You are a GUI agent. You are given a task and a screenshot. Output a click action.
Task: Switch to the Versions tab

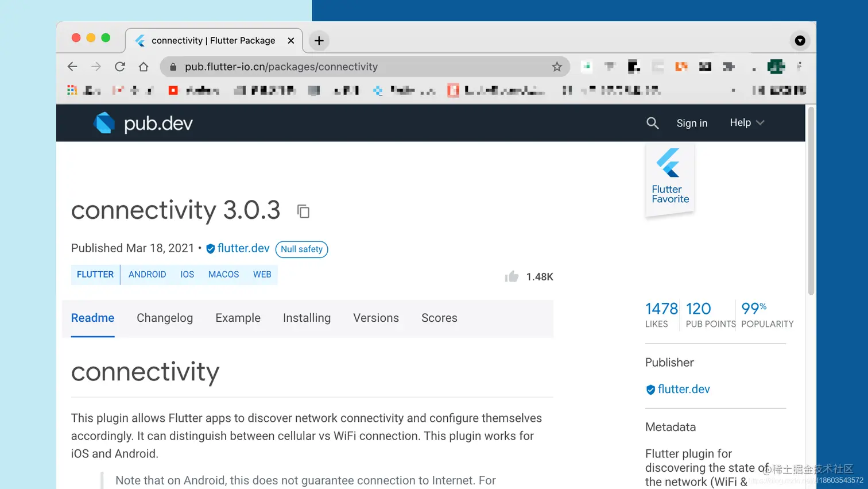click(x=376, y=318)
